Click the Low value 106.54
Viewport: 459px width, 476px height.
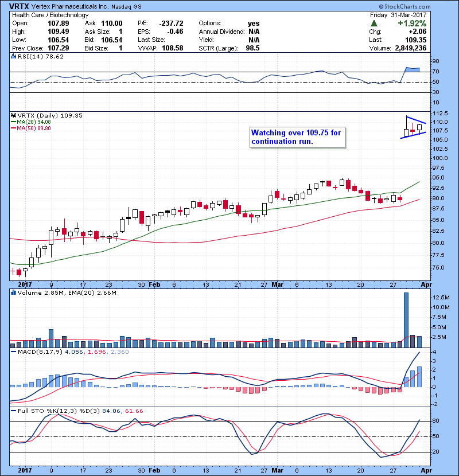(59, 40)
